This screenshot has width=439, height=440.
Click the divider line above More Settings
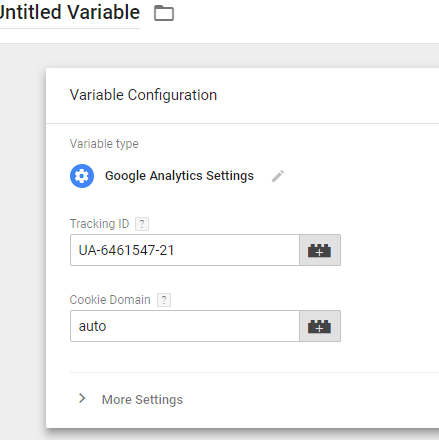254,372
